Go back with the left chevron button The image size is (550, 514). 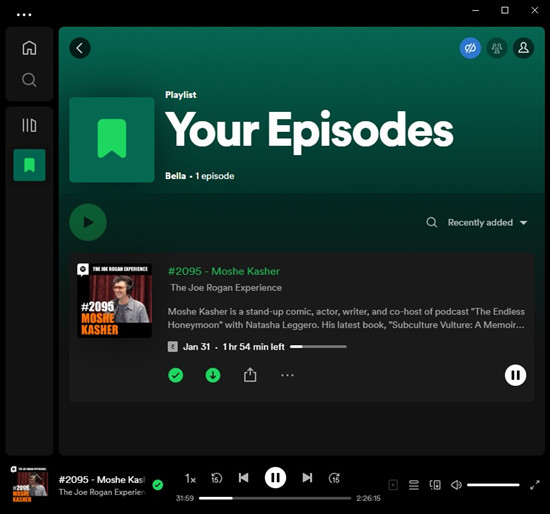(80, 48)
